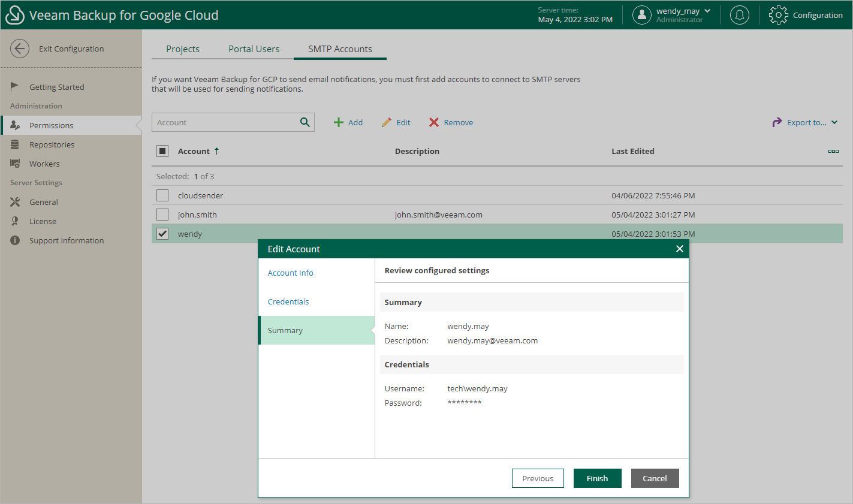Viewport: 853px width, 504px height.
Task: Expand the wendy_may user dropdown
Action: pos(707,11)
